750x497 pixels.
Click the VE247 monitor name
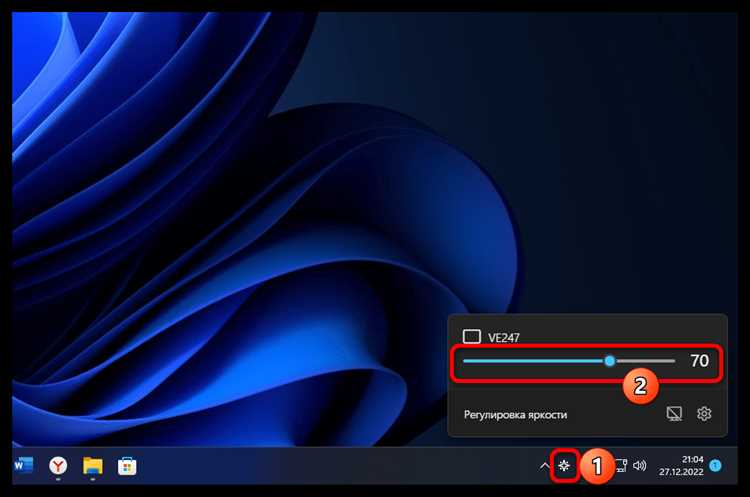504,338
